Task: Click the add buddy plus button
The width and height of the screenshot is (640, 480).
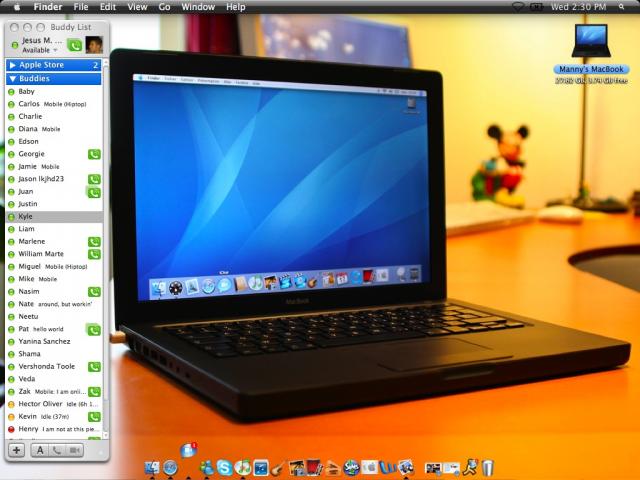Action: (x=16, y=450)
